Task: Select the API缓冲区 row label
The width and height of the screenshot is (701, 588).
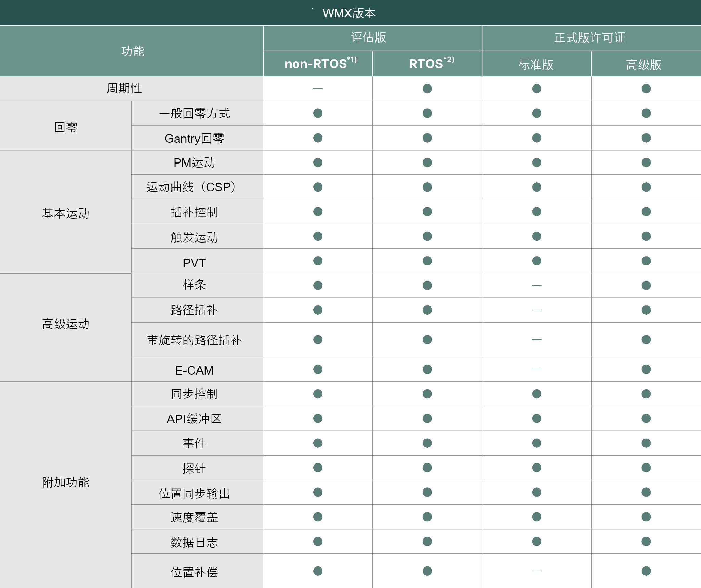Action: [197, 418]
